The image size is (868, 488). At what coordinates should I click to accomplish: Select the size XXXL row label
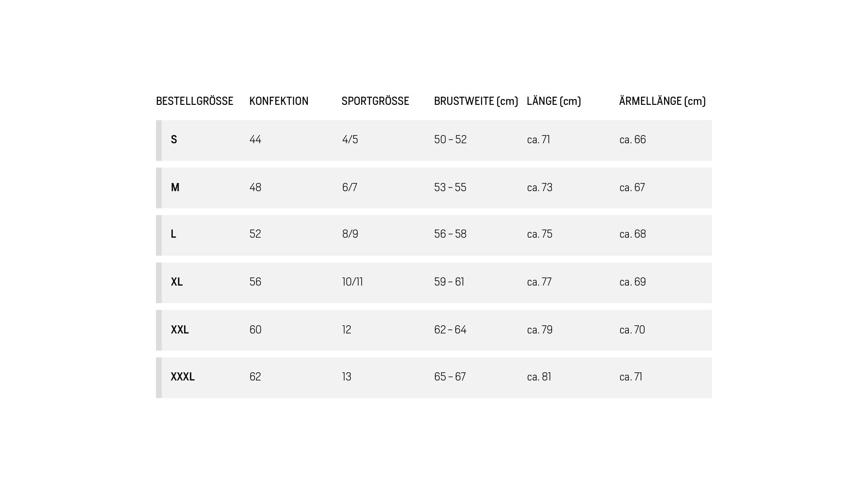(183, 377)
